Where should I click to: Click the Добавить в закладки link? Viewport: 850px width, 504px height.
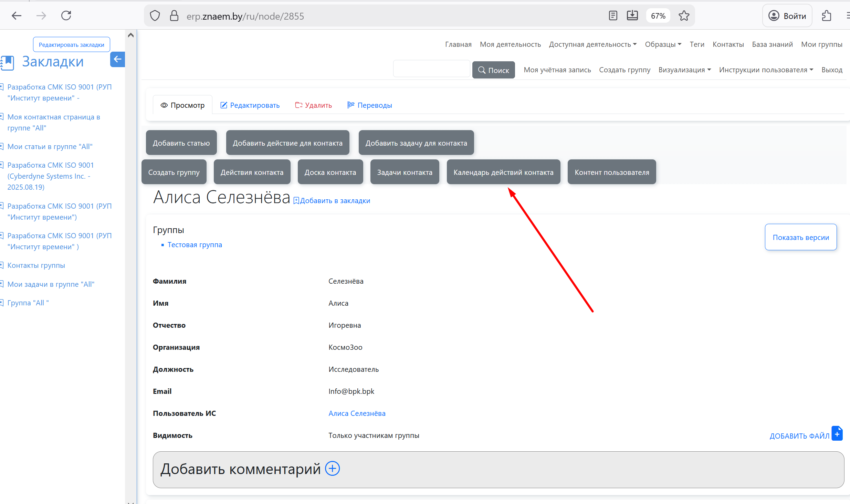click(x=332, y=201)
